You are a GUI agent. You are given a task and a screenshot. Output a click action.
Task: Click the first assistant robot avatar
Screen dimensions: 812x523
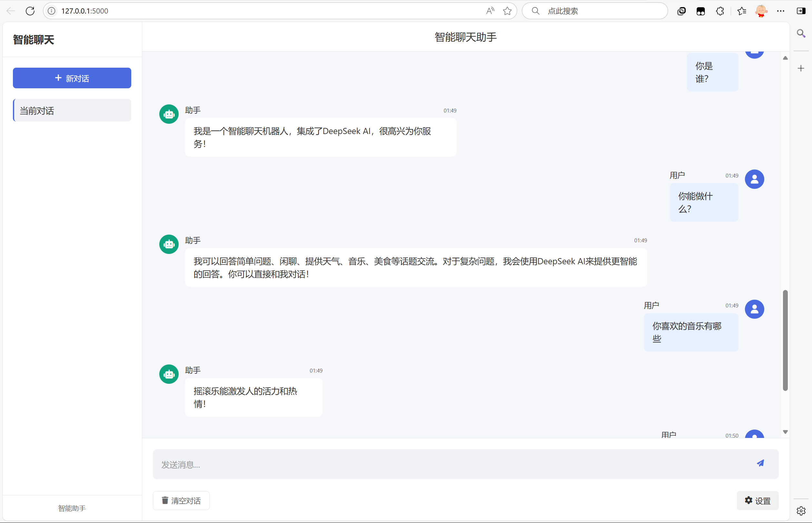click(x=169, y=114)
